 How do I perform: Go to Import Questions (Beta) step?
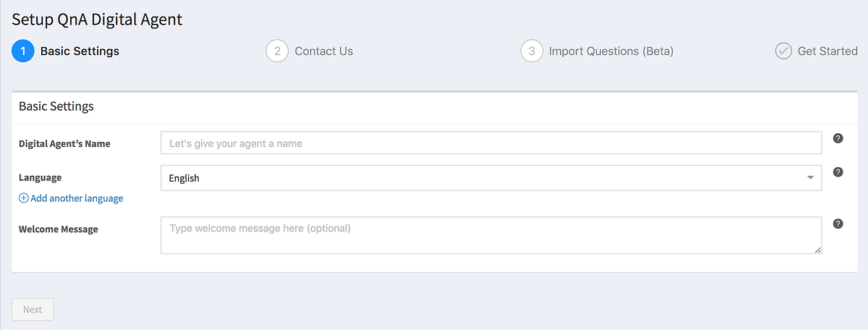(611, 51)
